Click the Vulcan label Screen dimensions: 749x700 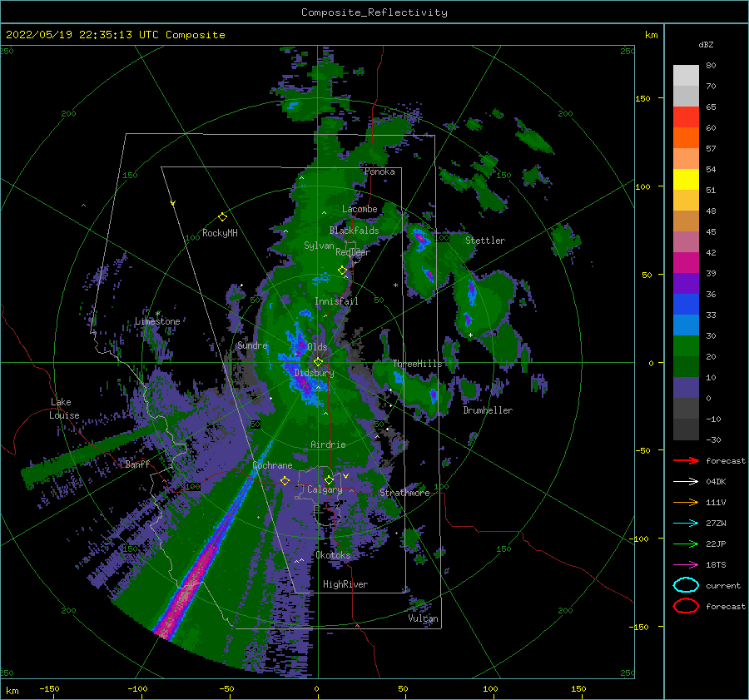(423, 618)
